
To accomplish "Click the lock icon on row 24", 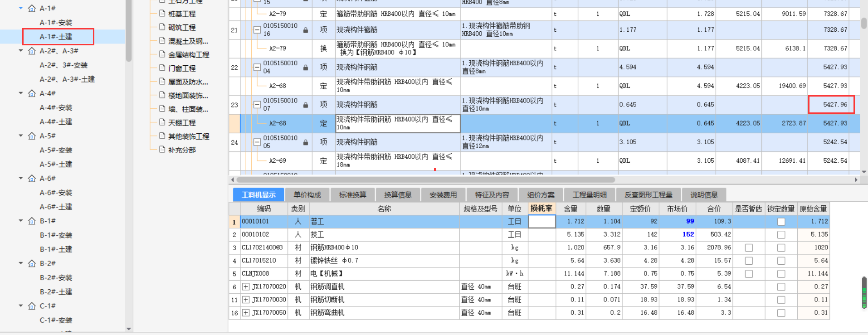I will [306, 142].
